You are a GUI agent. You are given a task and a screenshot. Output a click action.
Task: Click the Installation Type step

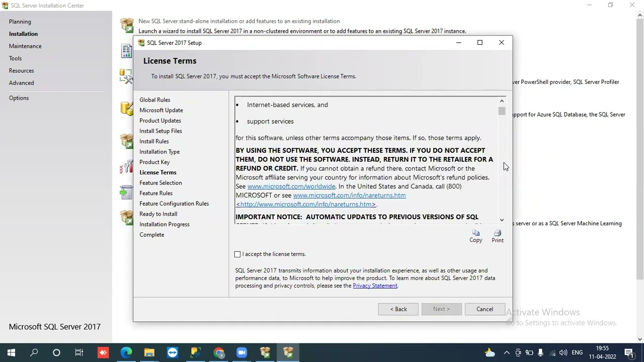[x=159, y=152]
